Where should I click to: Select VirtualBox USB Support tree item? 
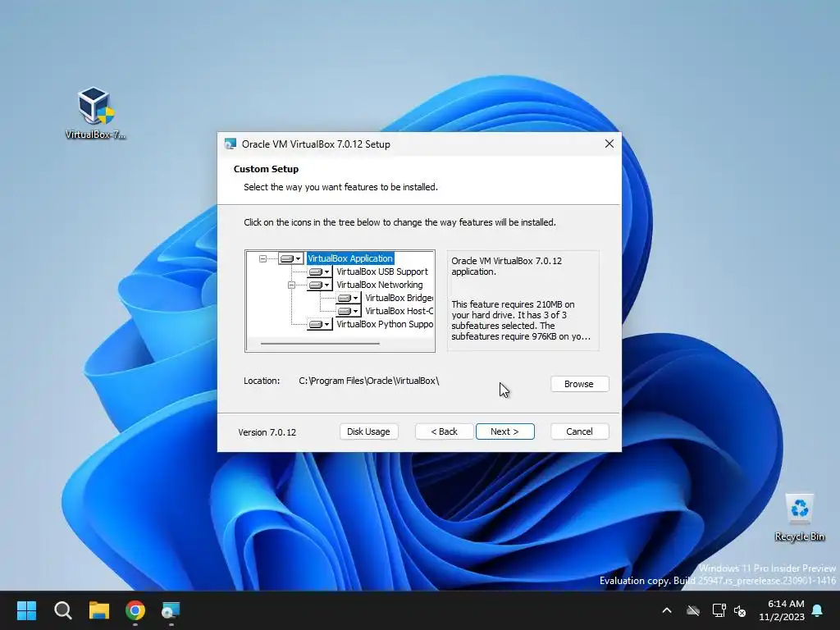tap(382, 272)
